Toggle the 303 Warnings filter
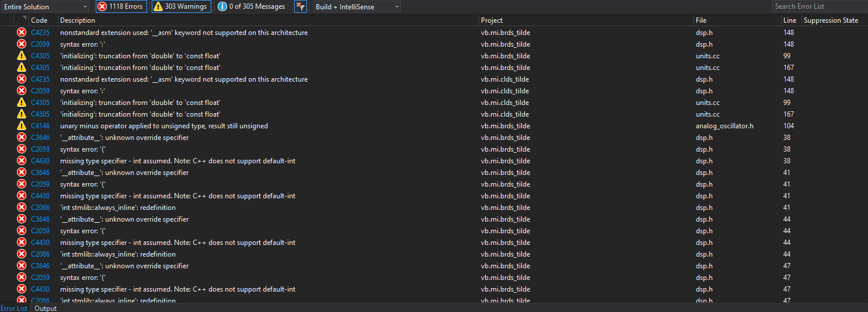The width and height of the screenshot is (868, 312). (180, 6)
